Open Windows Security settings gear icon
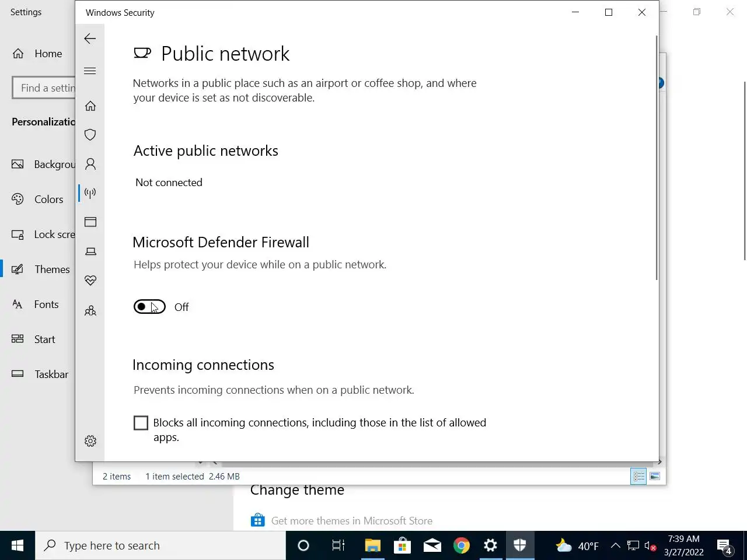The width and height of the screenshot is (747, 560). [90, 441]
